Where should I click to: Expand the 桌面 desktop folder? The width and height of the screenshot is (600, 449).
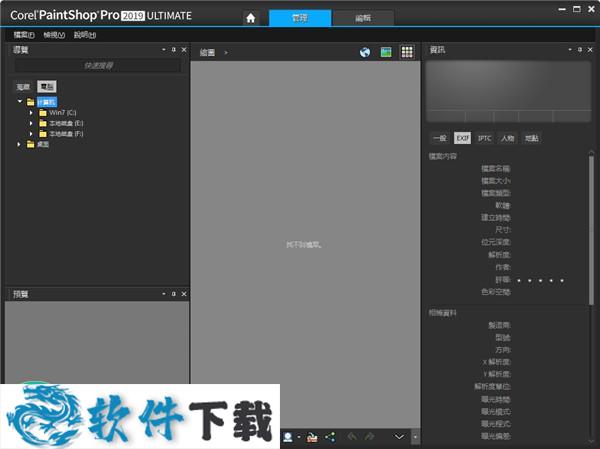pos(19,144)
